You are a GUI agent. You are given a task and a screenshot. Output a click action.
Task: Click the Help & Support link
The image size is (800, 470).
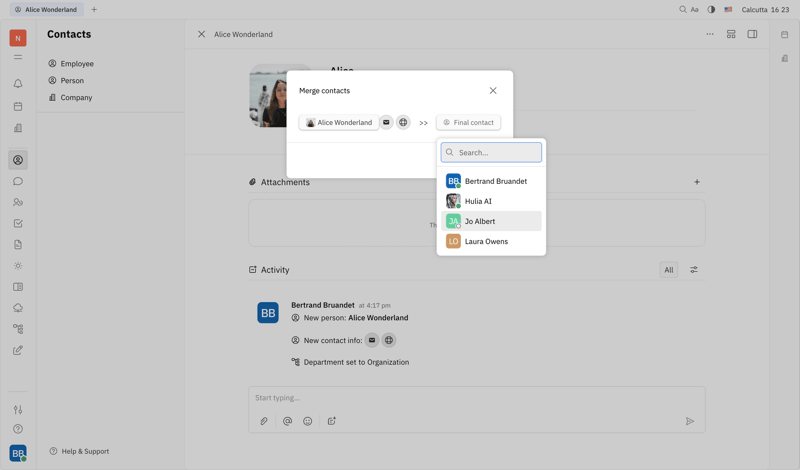tap(80, 451)
